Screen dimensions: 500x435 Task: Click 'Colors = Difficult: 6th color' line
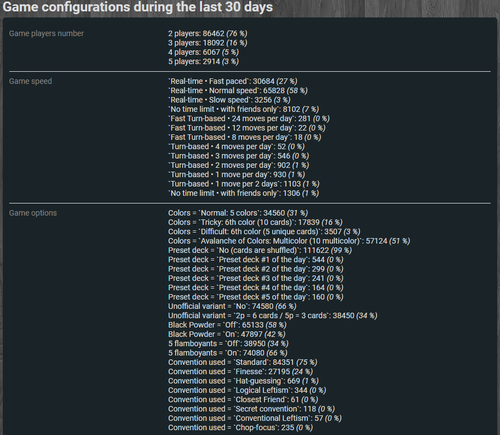[x=264, y=231]
